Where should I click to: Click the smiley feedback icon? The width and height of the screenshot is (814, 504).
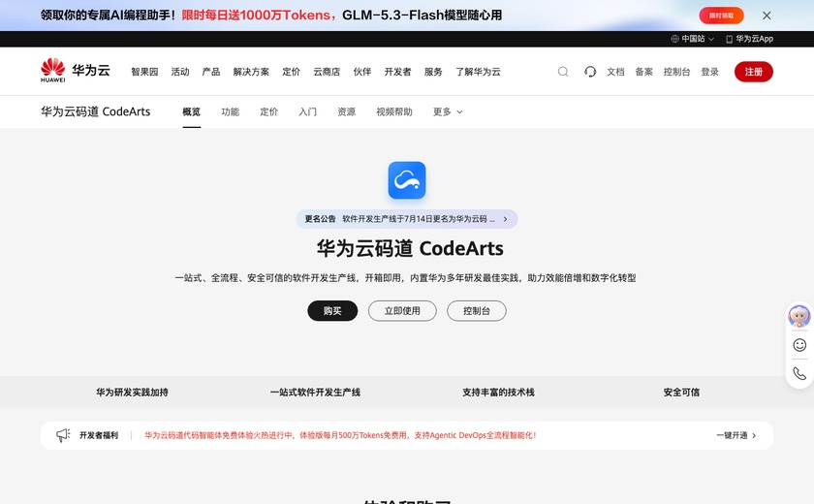(x=799, y=345)
